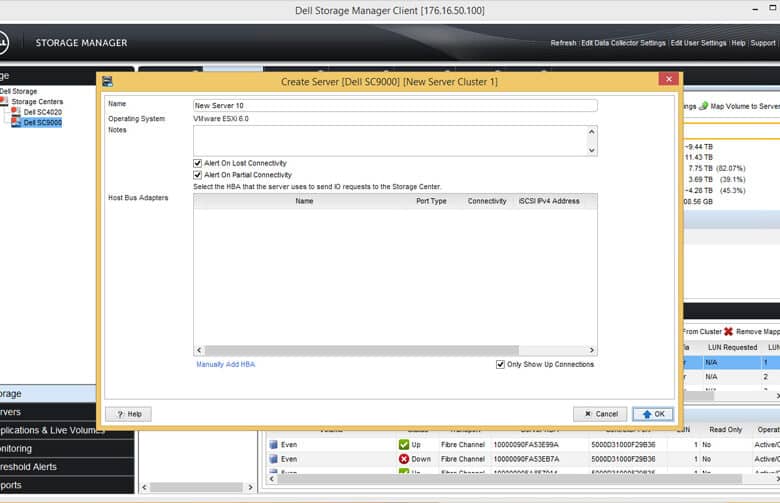The height and width of the screenshot is (503, 780).
Task: Click server HBA 10000090FA53EB7A cell
Action: pos(526,459)
